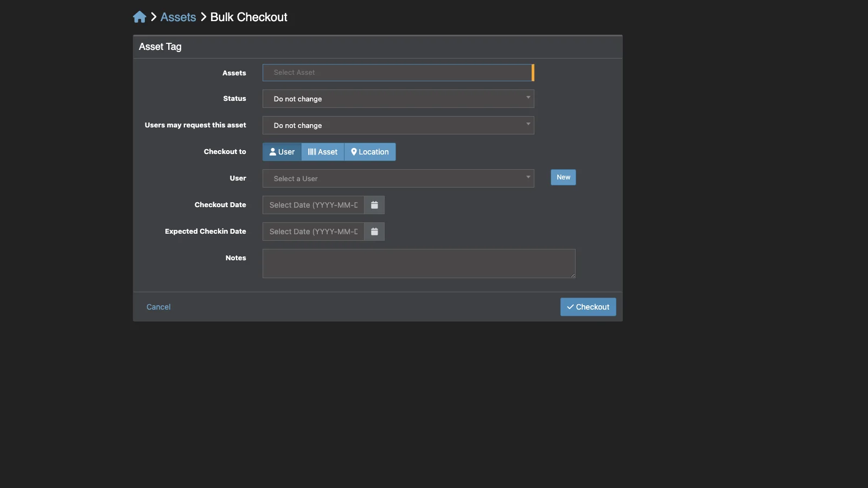Click the Bulk Checkout breadcrumb text
The height and width of the screenshot is (488, 868).
click(249, 17)
